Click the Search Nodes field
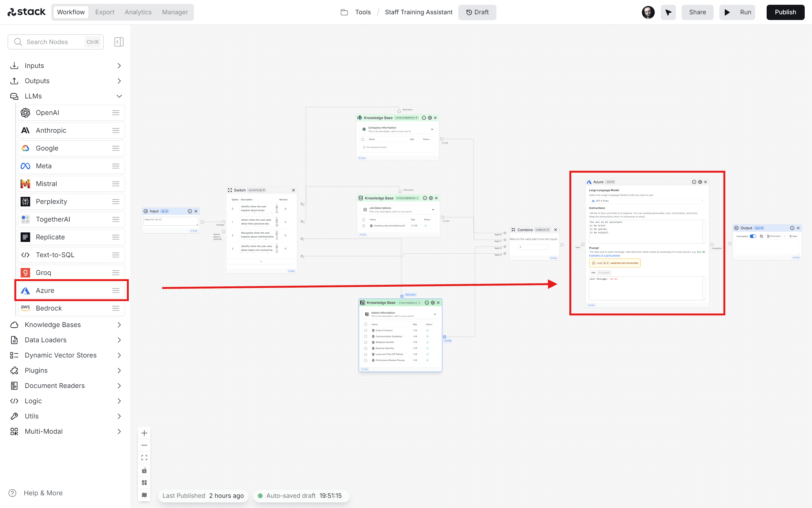The height and width of the screenshot is (508, 812). pos(56,42)
